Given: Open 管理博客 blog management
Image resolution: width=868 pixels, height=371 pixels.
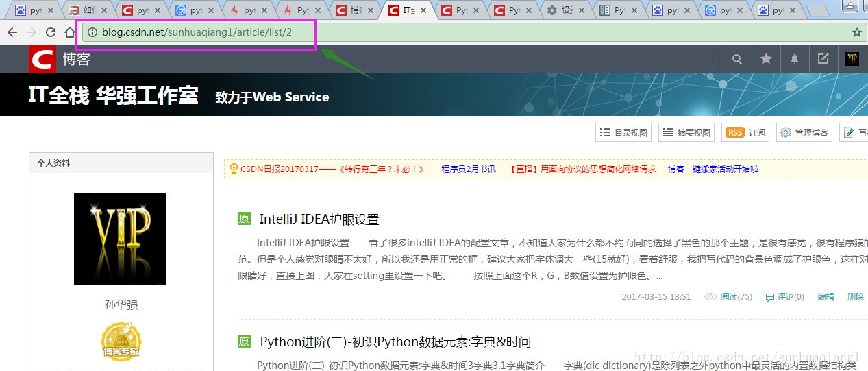Looking at the screenshot, I should pos(804,132).
